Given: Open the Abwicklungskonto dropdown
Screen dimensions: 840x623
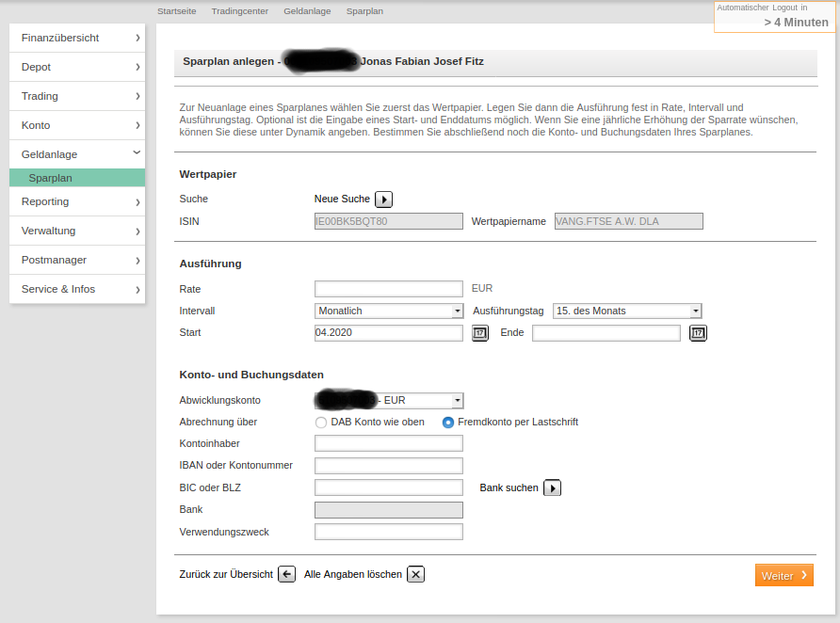Looking at the screenshot, I should pyautogui.click(x=389, y=400).
